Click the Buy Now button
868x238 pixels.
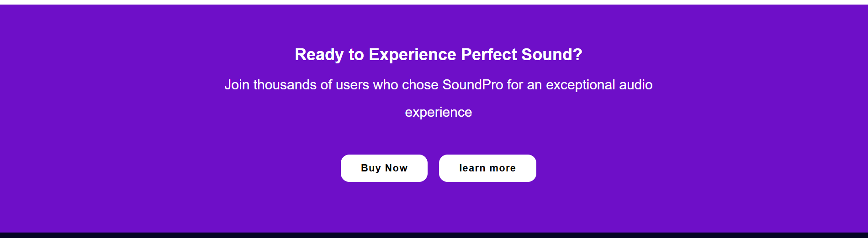(384, 168)
